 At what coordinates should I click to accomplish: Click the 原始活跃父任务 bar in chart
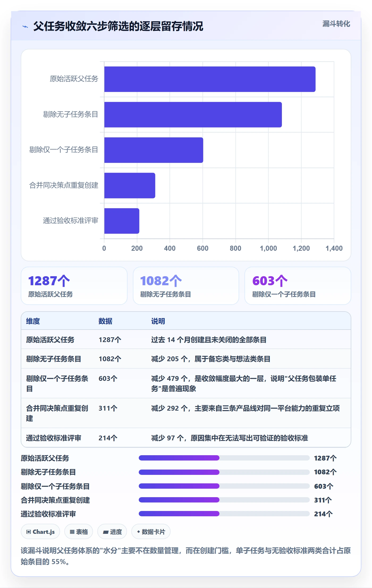pos(210,79)
